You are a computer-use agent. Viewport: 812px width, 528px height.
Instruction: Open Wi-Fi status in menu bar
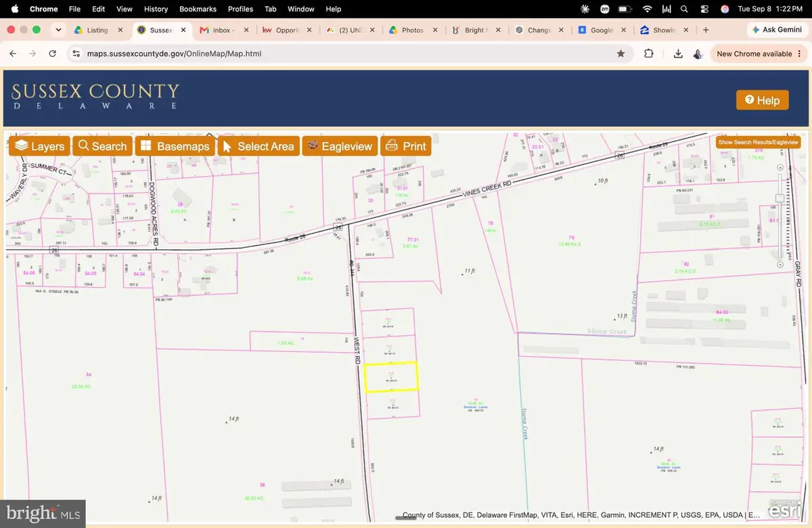(x=647, y=9)
